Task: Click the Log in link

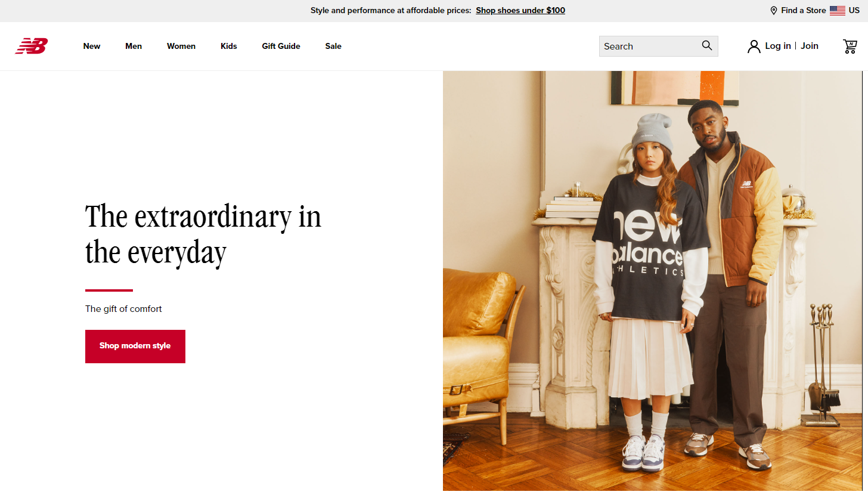Action: coord(778,46)
